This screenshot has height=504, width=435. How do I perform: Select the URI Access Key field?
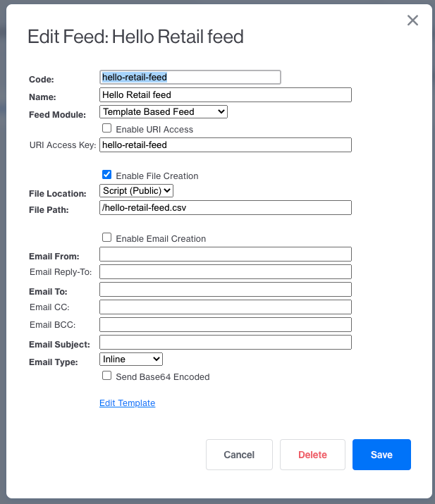click(x=226, y=145)
